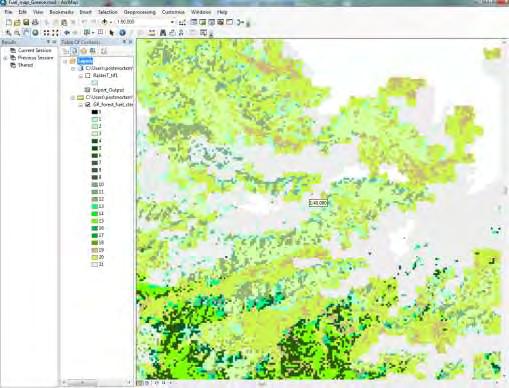Screen dimensions: 509x388
Task: Open the map scale dropdown
Action: [172, 22]
